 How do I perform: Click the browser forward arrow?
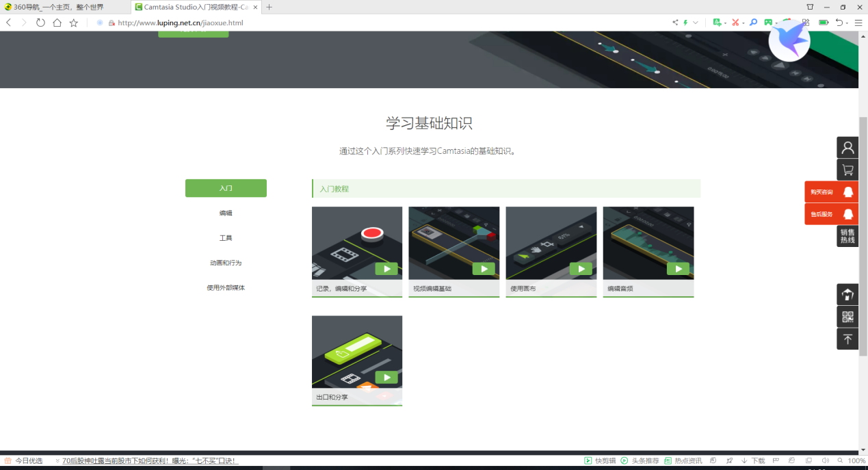click(x=24, y=23)
